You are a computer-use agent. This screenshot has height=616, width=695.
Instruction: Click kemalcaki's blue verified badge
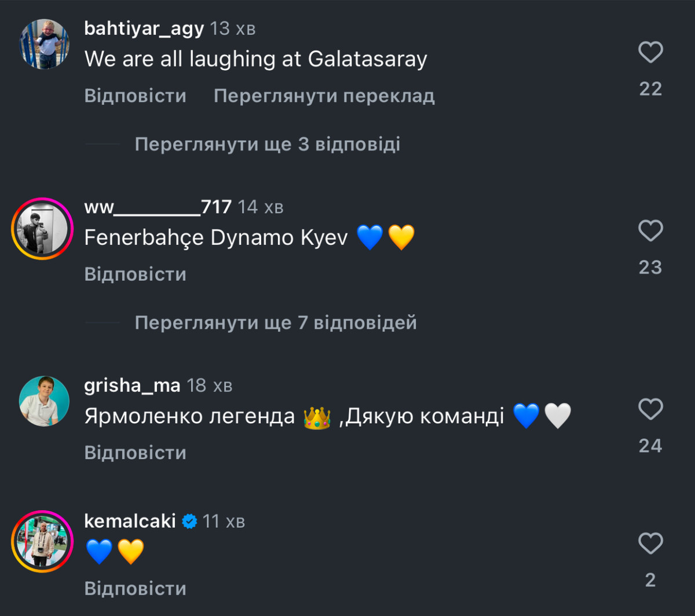(189, 522)
